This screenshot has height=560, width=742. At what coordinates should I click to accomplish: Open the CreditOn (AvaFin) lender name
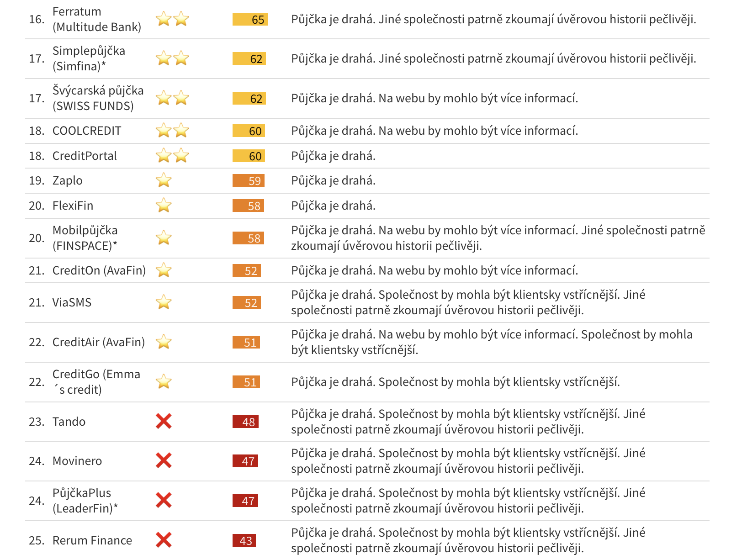tap(99, 270)
